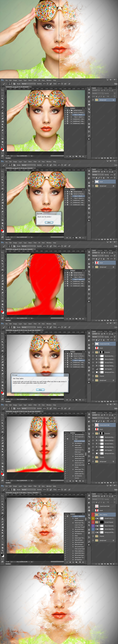The image size is (118, 644).
Task: Toggle checkmark beside the Inverse action step
Action: pos(65,478)
